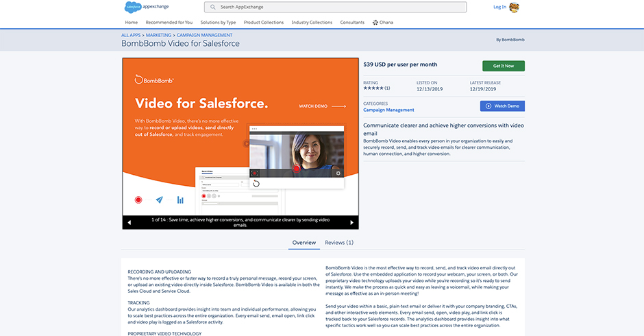Switch to the Overview tab
This screenshot has height=336, width=644.
304,243
